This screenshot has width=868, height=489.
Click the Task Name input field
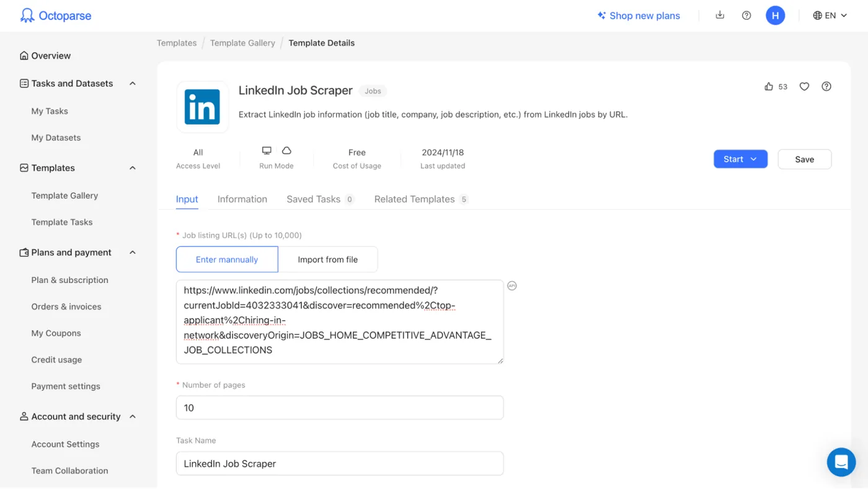[x=340, y=464]
